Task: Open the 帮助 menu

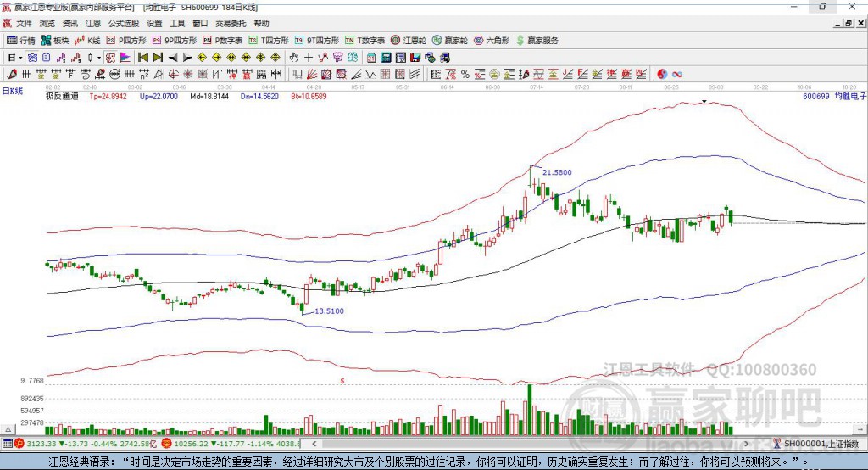Action: (x=261, y=23)
